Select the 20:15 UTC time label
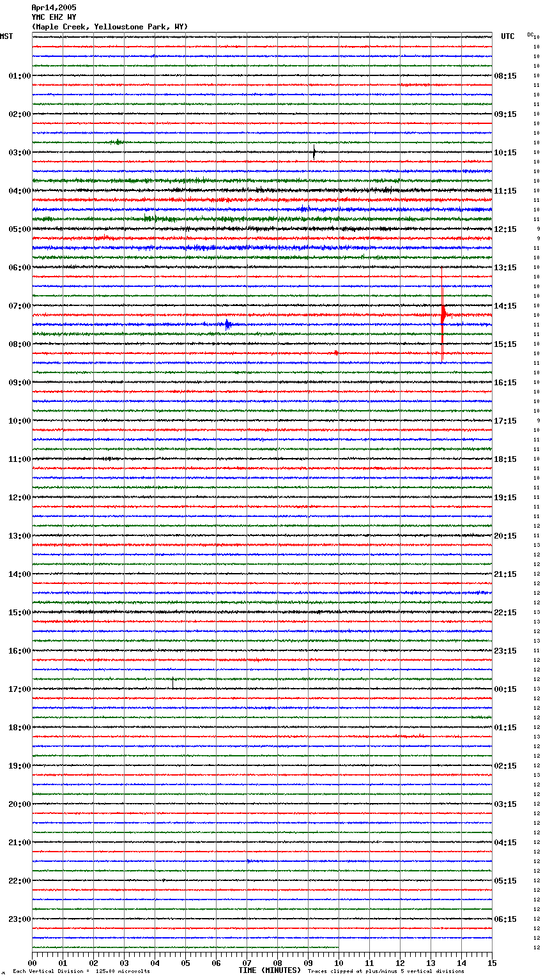 tap(505, 536)
